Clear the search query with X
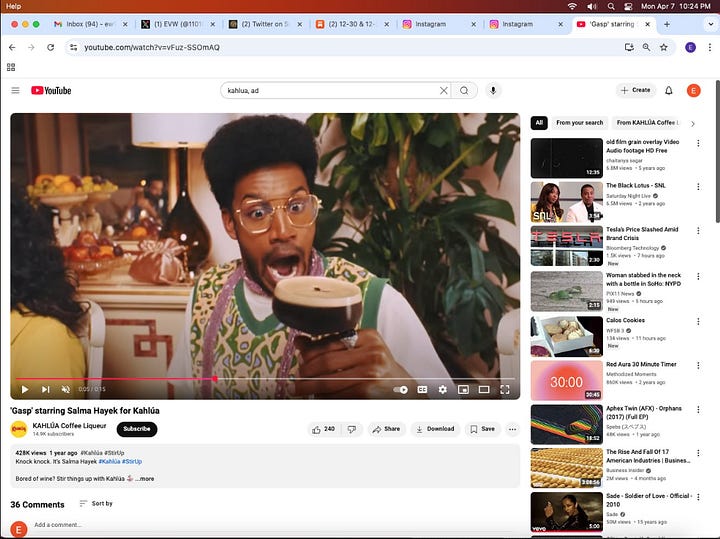720x539 pixels. (444, 90)
